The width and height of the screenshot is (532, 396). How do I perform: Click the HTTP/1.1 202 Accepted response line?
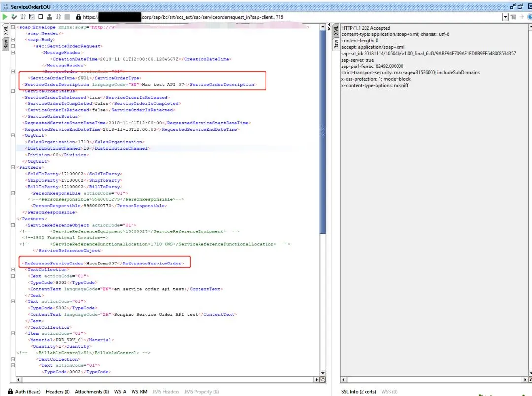(366, 28)
